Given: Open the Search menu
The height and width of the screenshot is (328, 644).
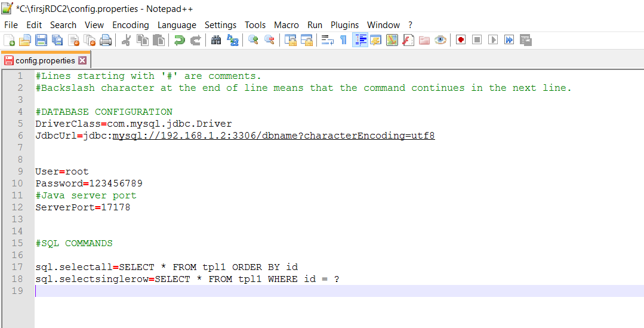Looking at the screenshot, I should click(63, 25).
